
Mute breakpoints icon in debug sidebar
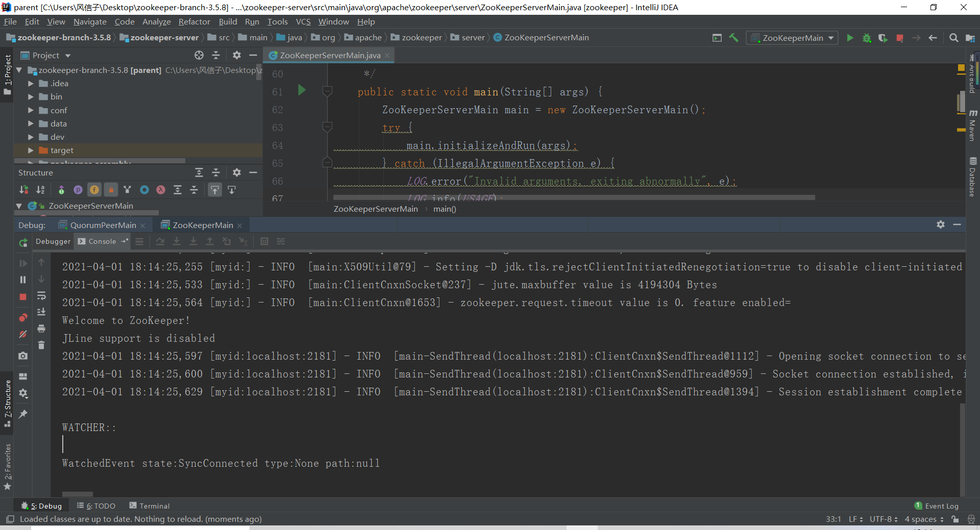[23, 334]
